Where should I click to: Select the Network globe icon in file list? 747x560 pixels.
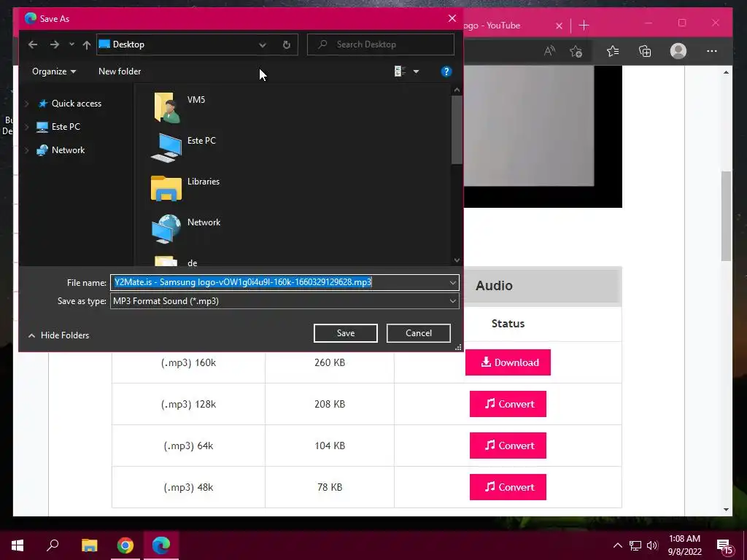[x=166, y=228]
